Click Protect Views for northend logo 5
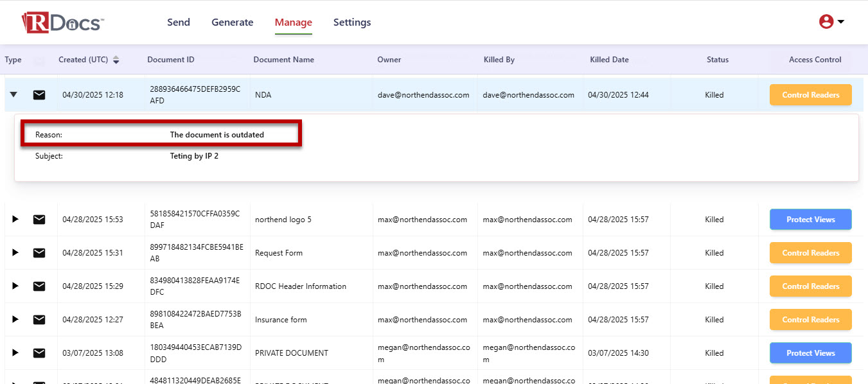868x384 pixels. 810,220
